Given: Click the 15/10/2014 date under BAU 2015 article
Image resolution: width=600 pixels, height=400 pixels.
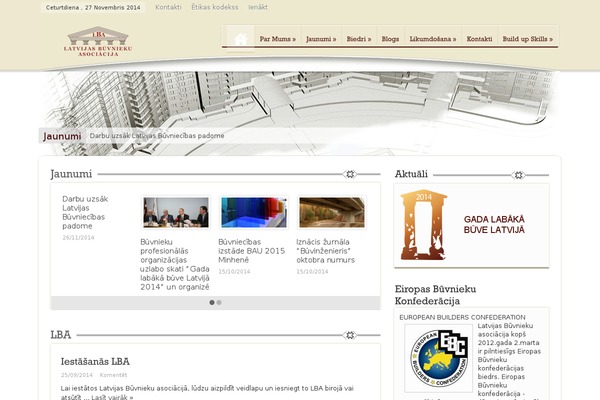Looking at the screenshot, I should point(234,272).
